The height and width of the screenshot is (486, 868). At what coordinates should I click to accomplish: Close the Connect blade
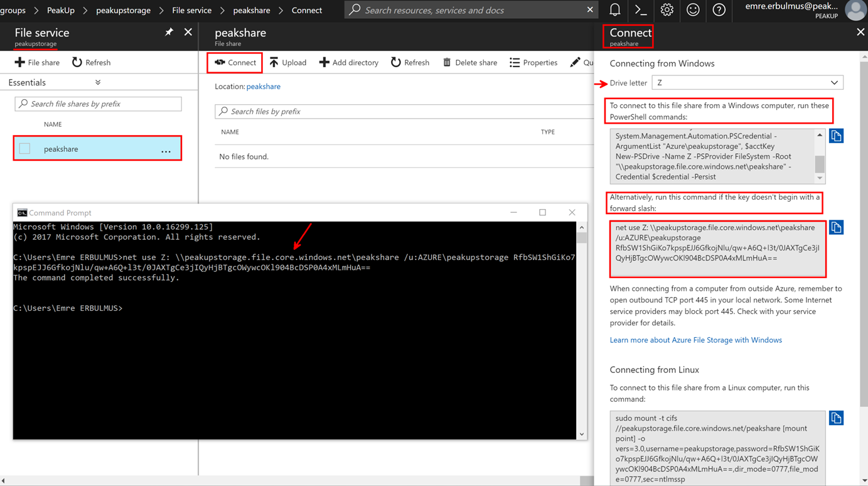[x=860, y=32]
